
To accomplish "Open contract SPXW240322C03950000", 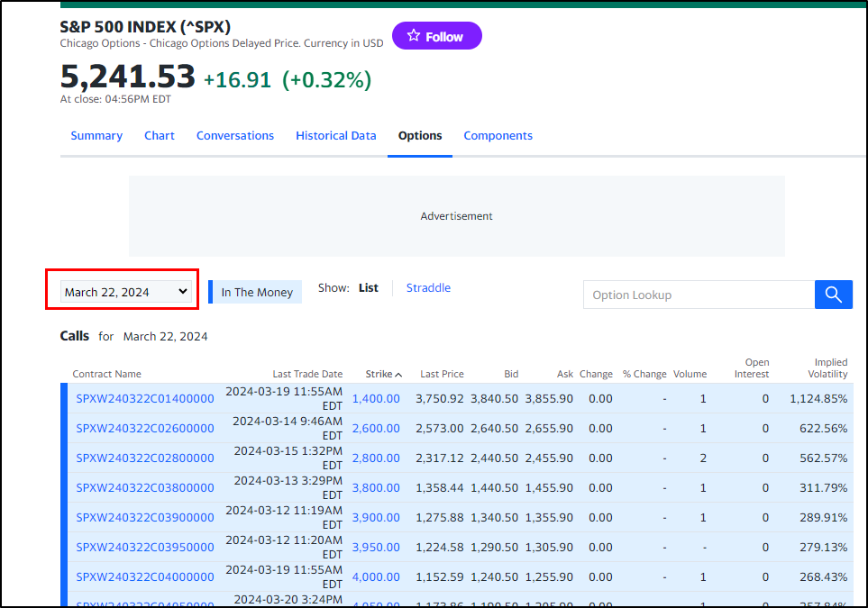I will tap(145, 547).
